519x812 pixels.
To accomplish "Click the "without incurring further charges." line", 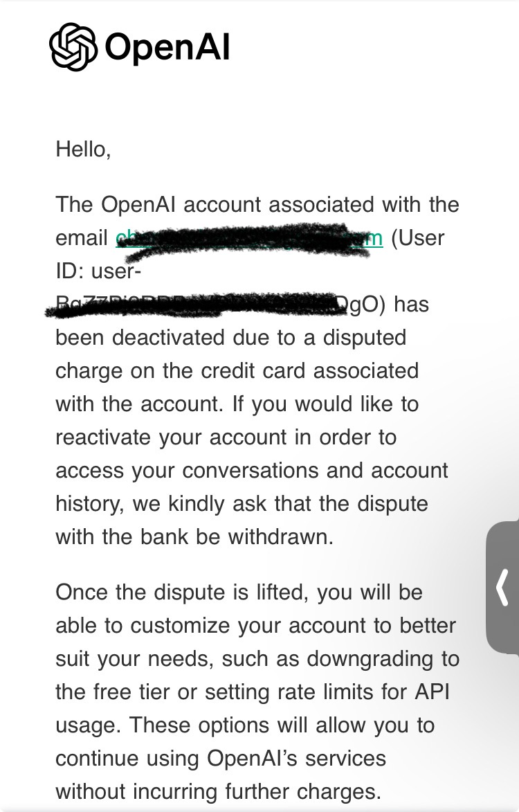I will click(219, 792).
